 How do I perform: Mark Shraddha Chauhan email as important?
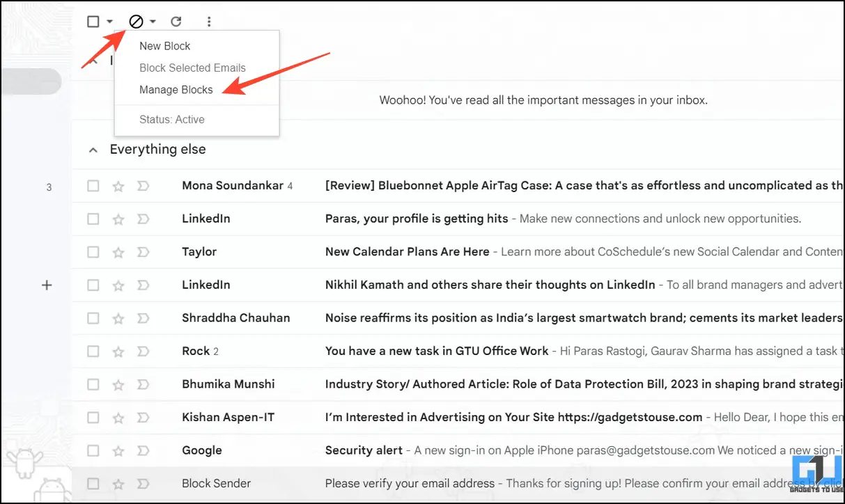pos(144,318)
